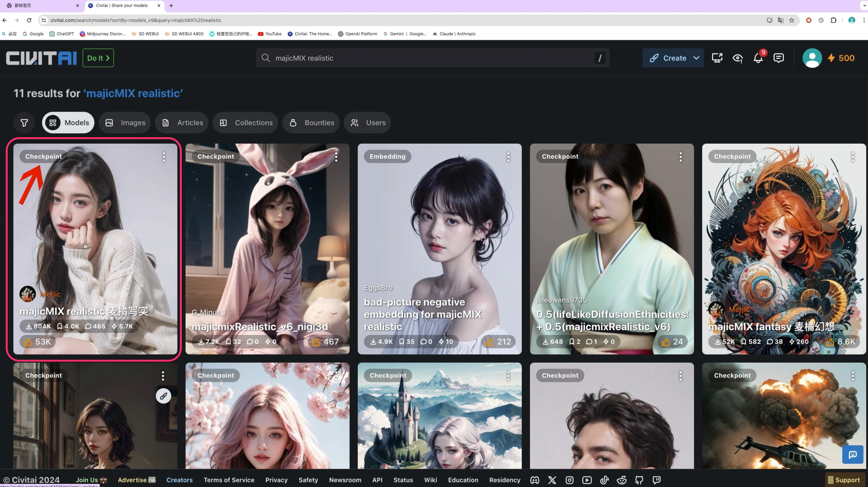Open a new browser tab
This screenshot has width=868, height=487.
click(171, 5)
